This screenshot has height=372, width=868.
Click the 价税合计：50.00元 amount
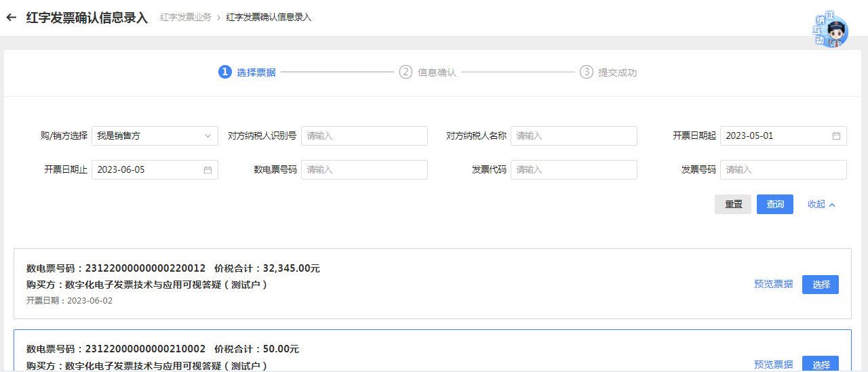[x=256, y=349]
